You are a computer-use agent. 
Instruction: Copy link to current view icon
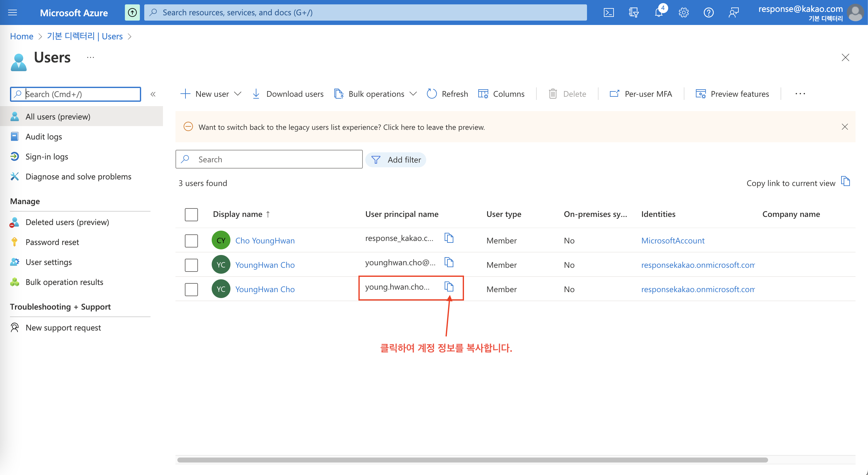[846, 182]
